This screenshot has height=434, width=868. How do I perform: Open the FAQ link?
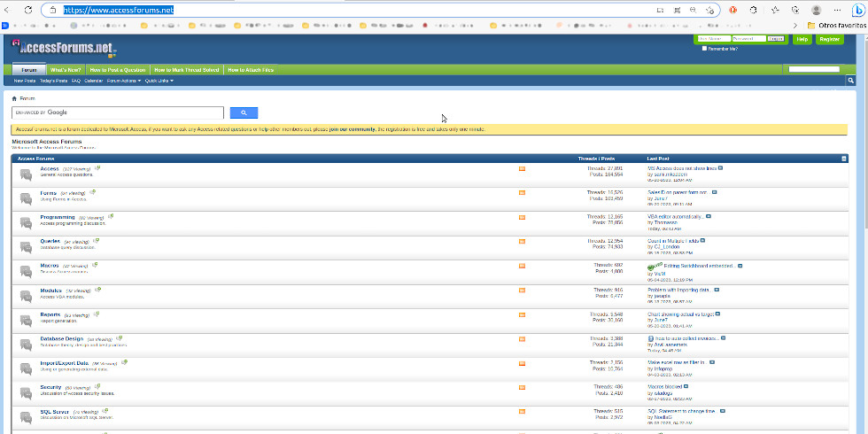pyautogui.click(x=76, y=81)
